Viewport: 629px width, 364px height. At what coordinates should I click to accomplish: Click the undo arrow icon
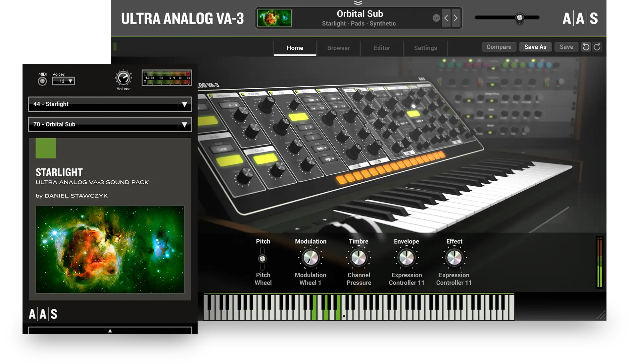pyautogui.click(x=586, y=47)
